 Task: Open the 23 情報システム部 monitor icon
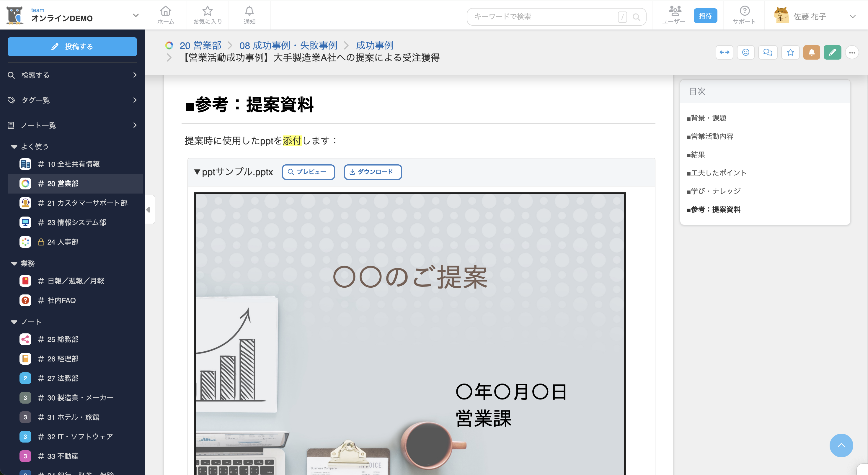tap(25, 222)
